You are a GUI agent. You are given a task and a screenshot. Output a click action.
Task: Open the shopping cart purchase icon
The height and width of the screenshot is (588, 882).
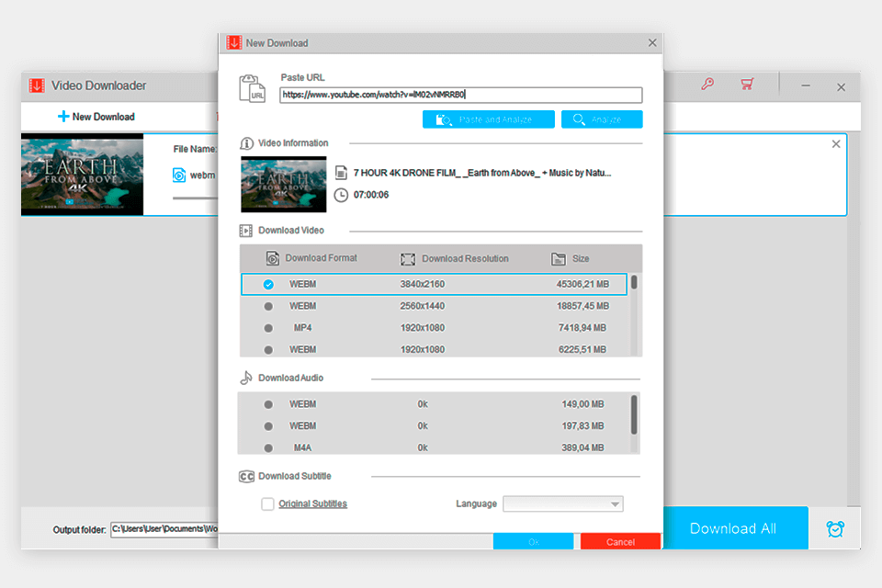(x=747, y=85)
